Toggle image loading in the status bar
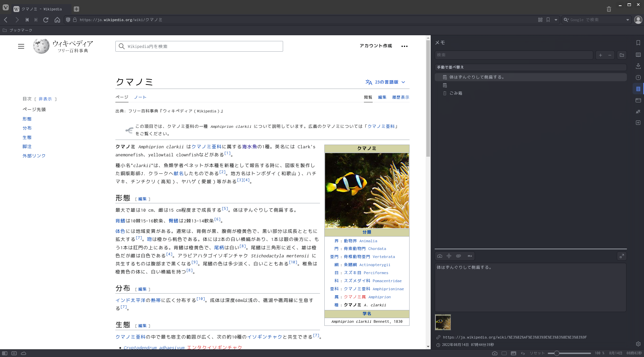This screenshot has height=357, width=644. (x=514, y=353)
